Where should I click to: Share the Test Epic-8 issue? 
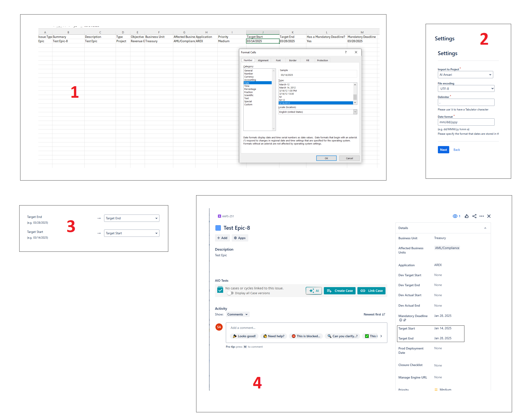click(474, 216)
